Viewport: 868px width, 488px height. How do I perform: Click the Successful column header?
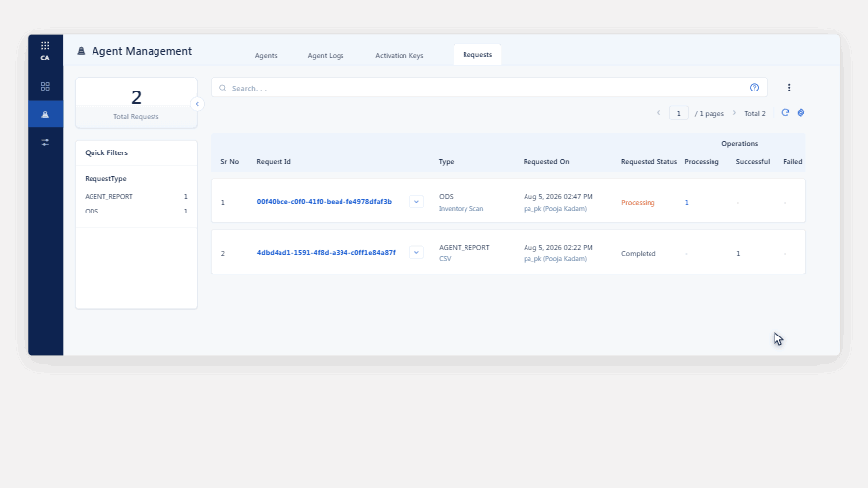[x=752, y=162]
